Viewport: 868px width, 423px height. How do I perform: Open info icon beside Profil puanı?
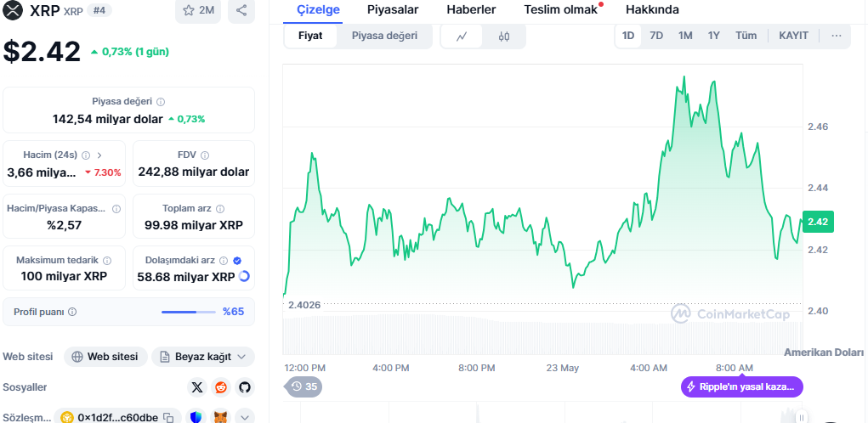pyautogui.click(x=72, y=312)
